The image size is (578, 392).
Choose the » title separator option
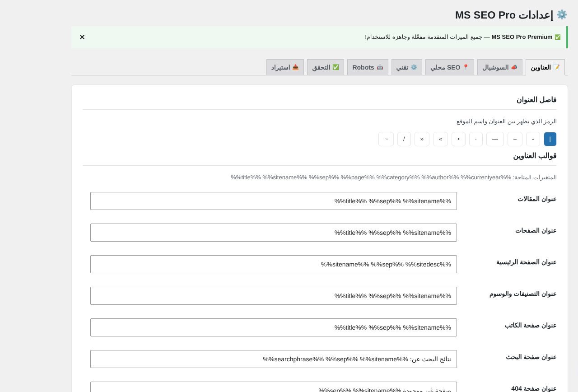(440, 139)
